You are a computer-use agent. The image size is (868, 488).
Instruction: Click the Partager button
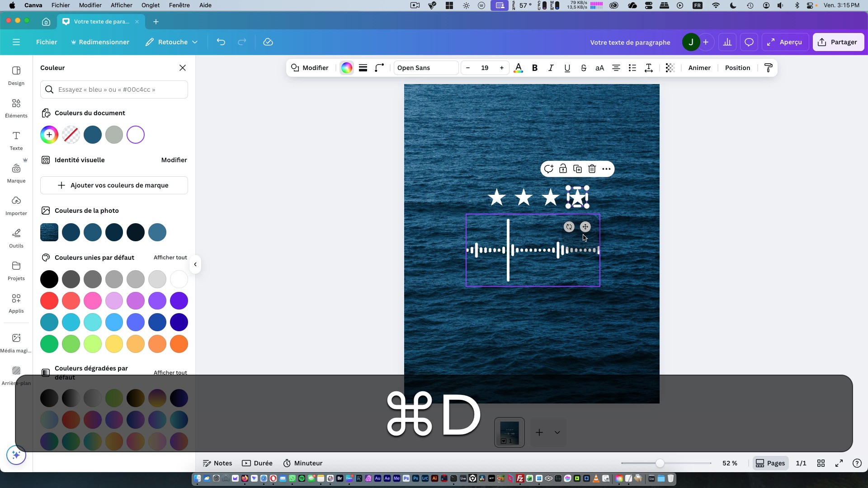[x=838, y=42]
